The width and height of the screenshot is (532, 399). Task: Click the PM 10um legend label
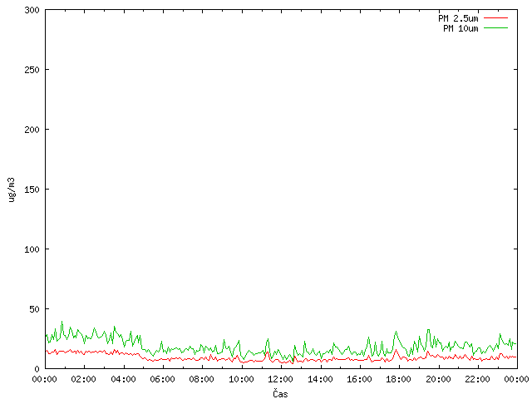[x=461, y=28]
